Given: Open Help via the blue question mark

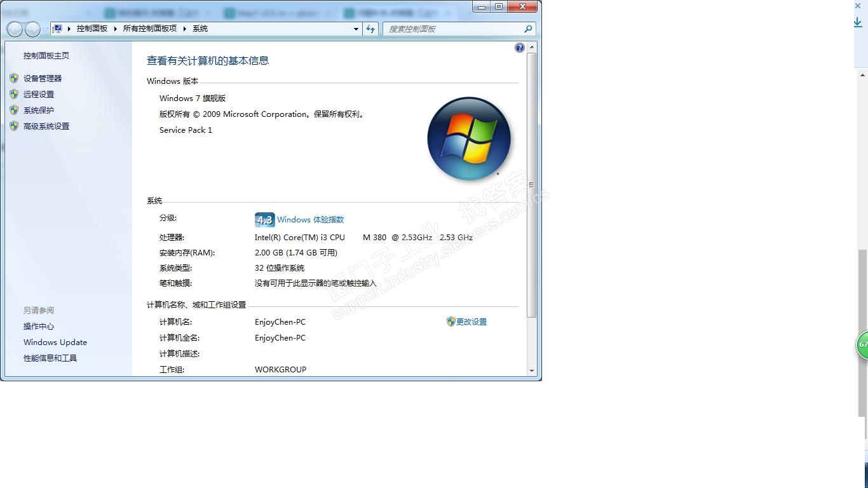Looking at the screenshot, I should point(520,48).
